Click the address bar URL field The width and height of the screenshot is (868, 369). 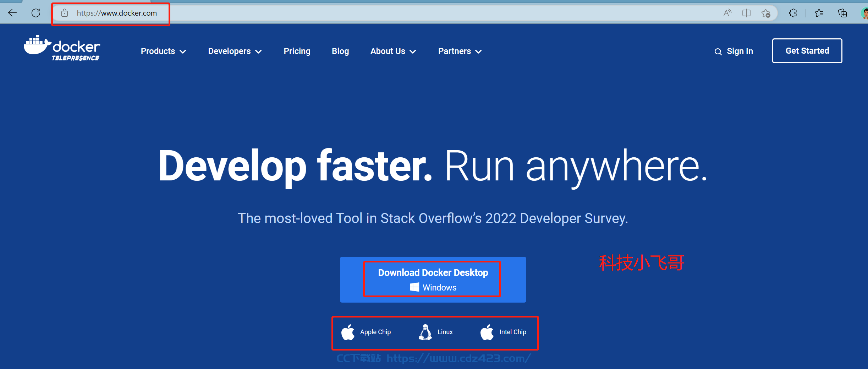coord(415,13)
